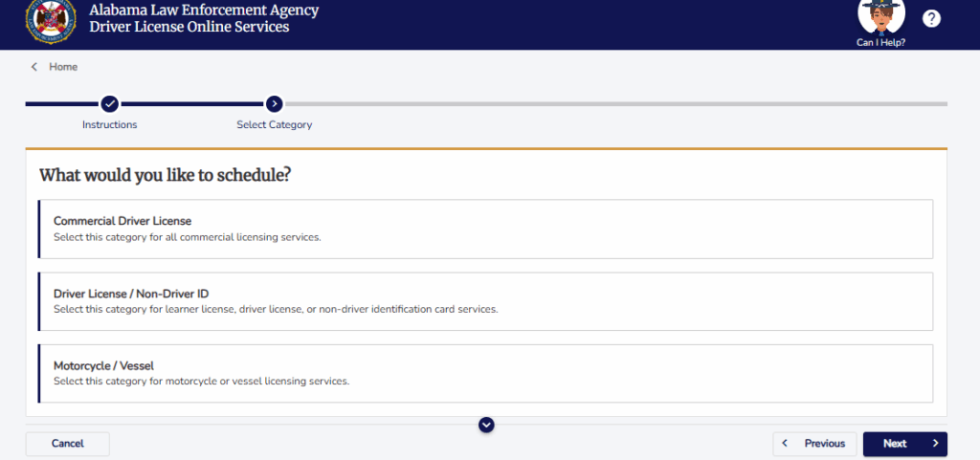The height and width of the screenshot is (460, 980).
Task: Click the left arrow on the Previous button
Action: pyautogui.click(x=785, y=444)
